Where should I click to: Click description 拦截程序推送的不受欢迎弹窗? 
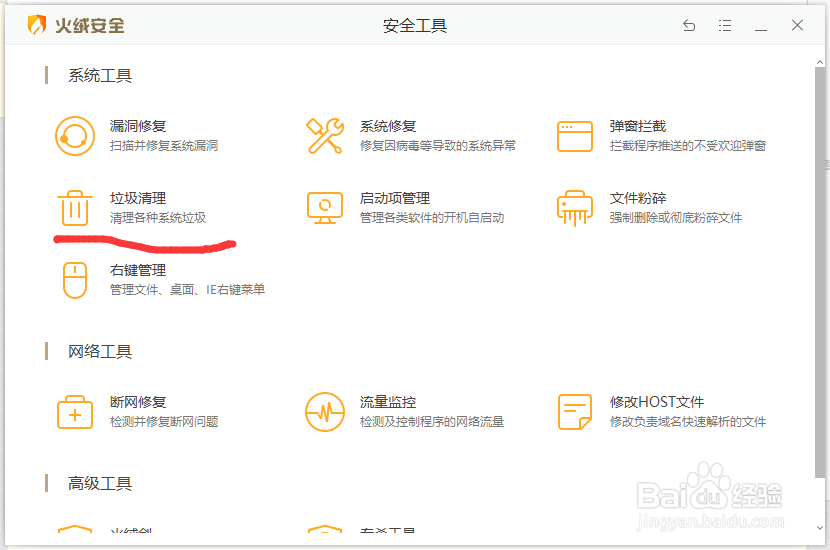coord(687,146)
